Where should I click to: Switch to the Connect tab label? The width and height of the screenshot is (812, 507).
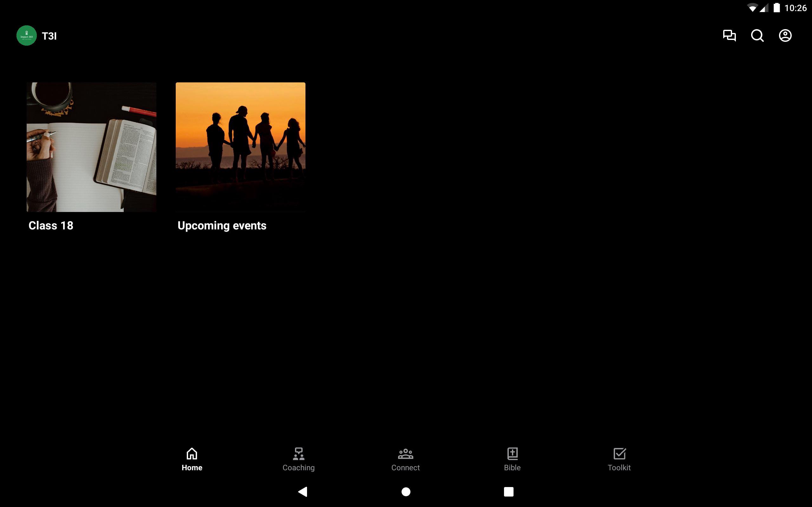[405, 467]
